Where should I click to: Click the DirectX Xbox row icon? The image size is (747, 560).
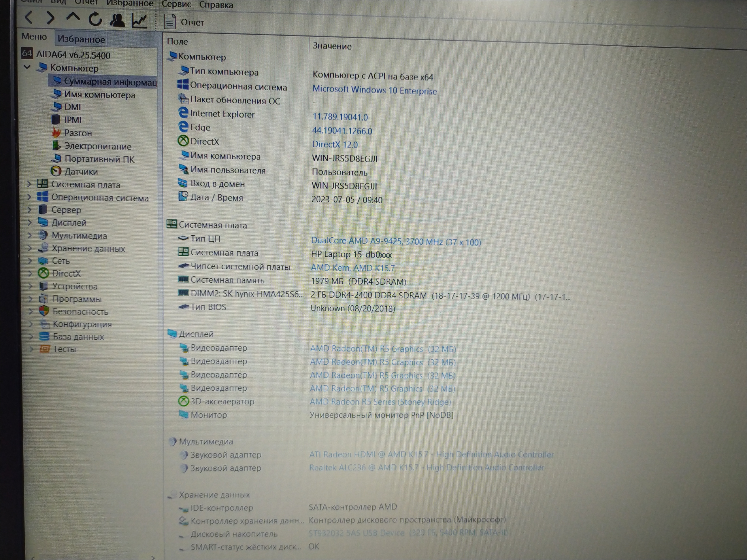click(183, 140)
